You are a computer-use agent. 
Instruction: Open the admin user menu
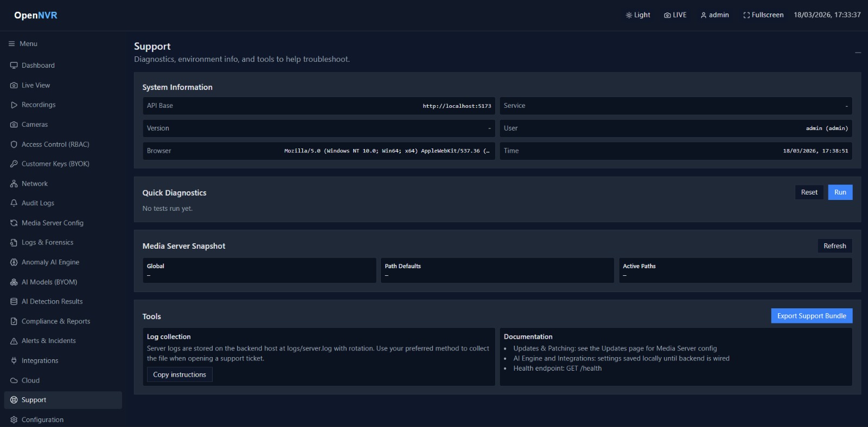[714, 15]
